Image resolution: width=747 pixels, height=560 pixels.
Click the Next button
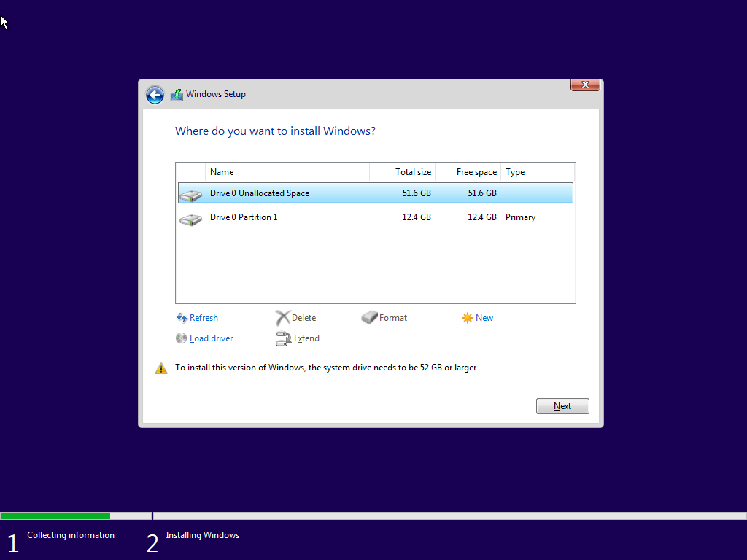click(x=562, y=406)
